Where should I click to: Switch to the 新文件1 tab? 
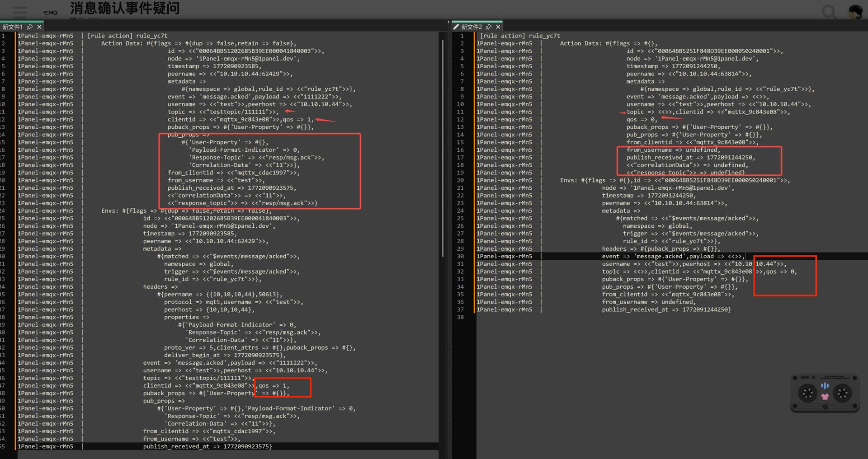12,27
